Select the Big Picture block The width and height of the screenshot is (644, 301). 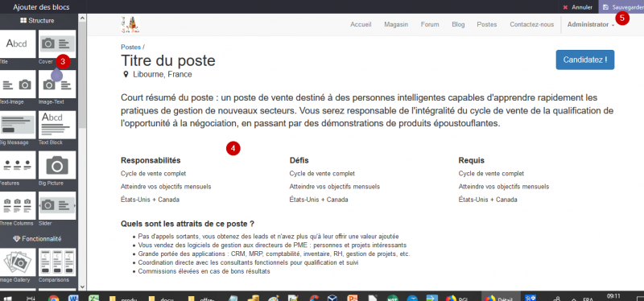tap(57, 165)
